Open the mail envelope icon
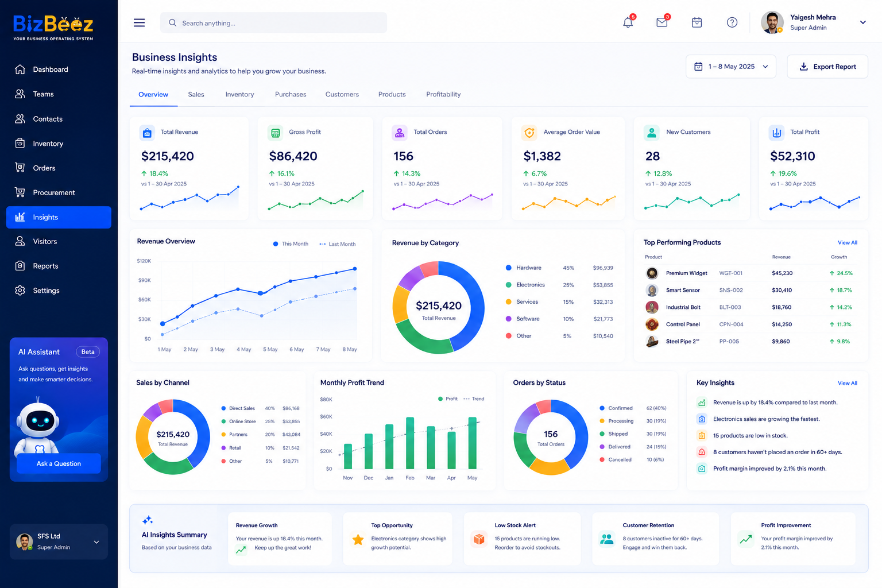 [662, 22]
